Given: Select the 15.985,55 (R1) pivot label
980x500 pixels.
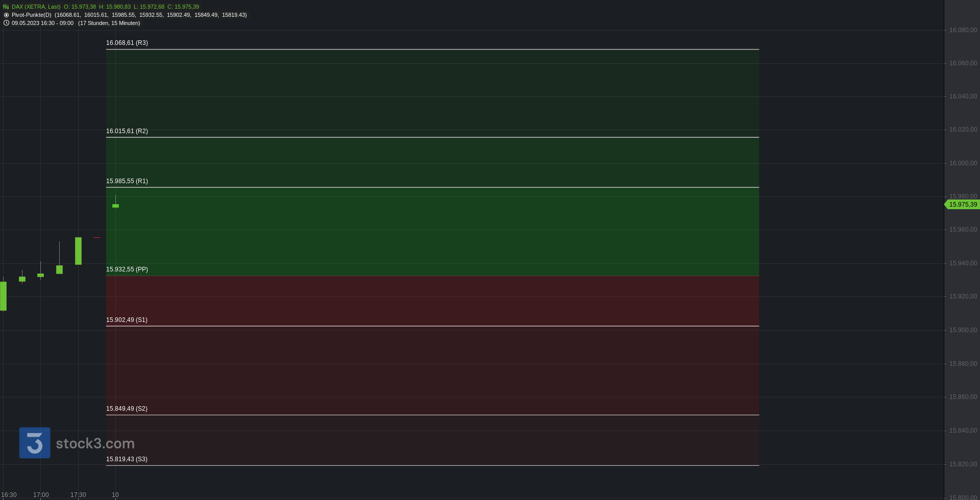Looking at the screenshot, I should tap(127, 181).
